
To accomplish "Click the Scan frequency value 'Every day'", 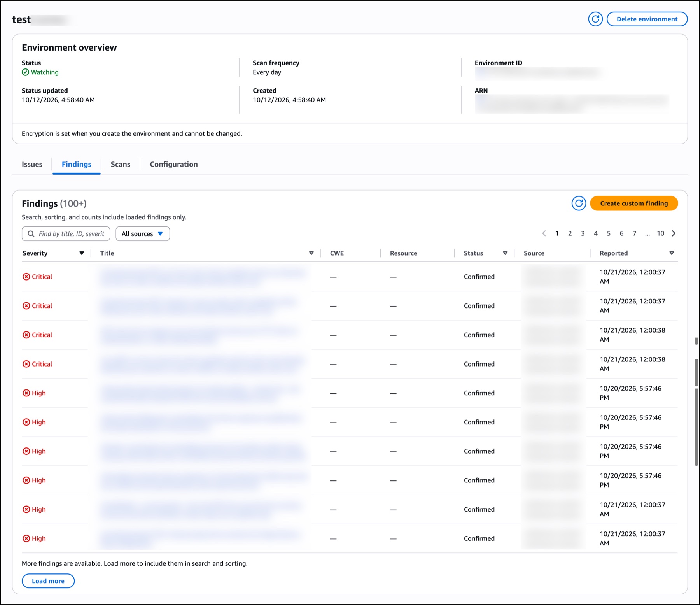I will pos(267,72).
